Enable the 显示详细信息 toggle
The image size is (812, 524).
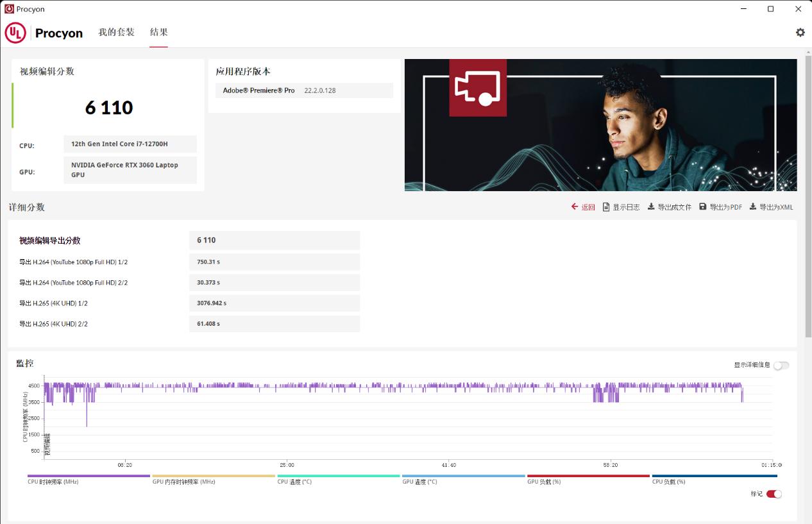click(781, 366)
